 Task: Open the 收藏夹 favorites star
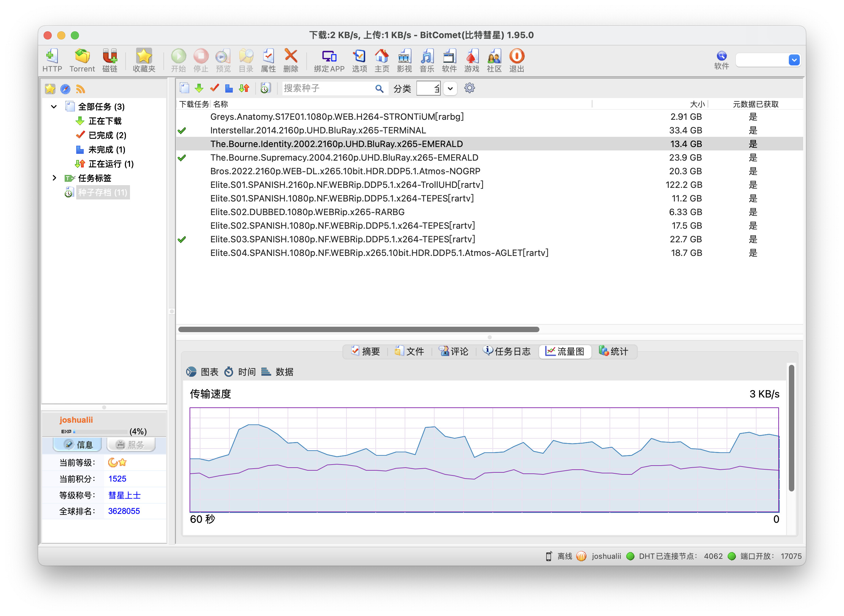[x=144, y=60]
